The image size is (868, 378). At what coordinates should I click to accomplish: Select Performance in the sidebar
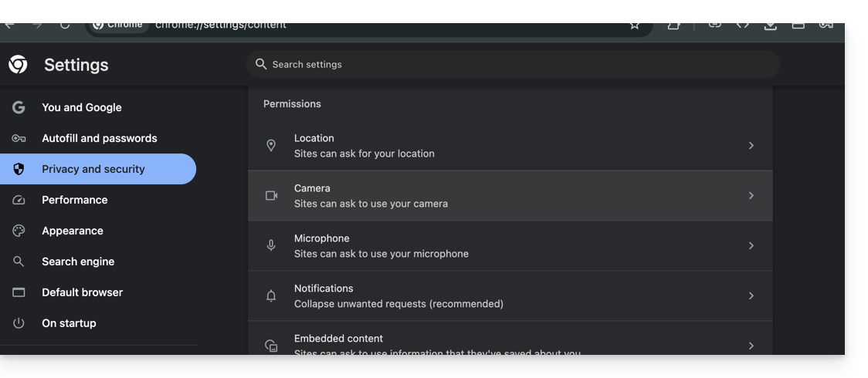[x=74, y=200]
